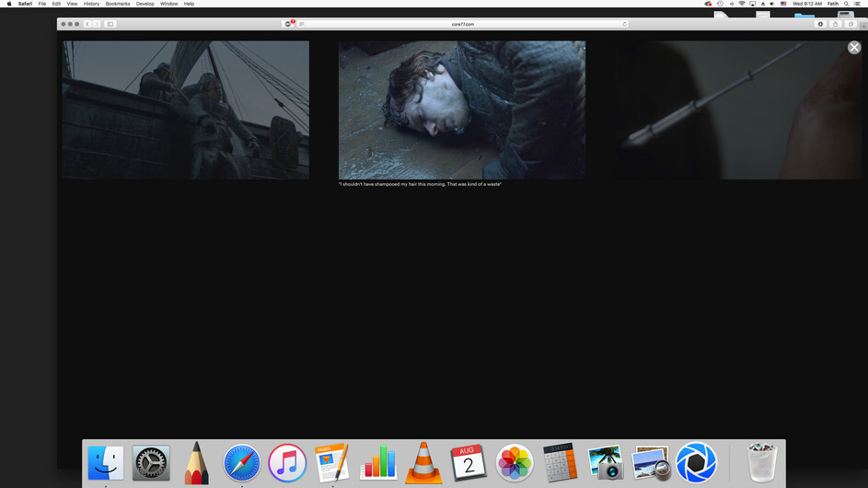Launch the colored pencil app in Dock
Viewport: 868px width, 488px height.
click(x=196, y=462)
